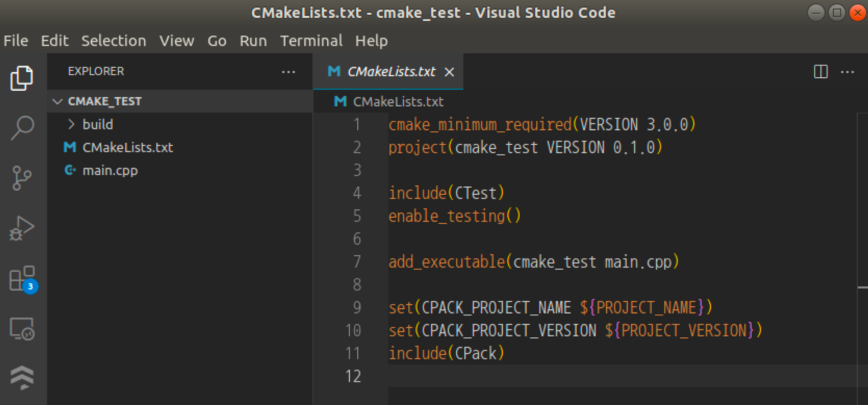Open the Terminal menu
The height and width of the screenshot is (405, 868).
(311, 41)
